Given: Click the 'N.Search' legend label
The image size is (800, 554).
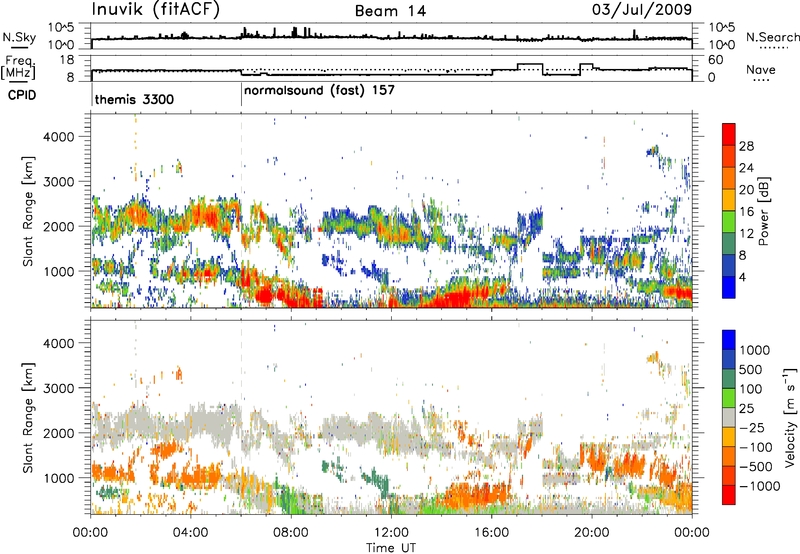Looking at the screenshot, I should pyautogui.click(x=772, y=37).
